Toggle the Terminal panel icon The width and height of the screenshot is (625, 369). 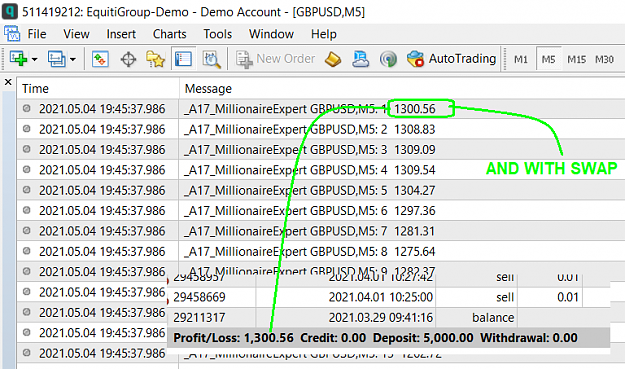click(183, 59)
